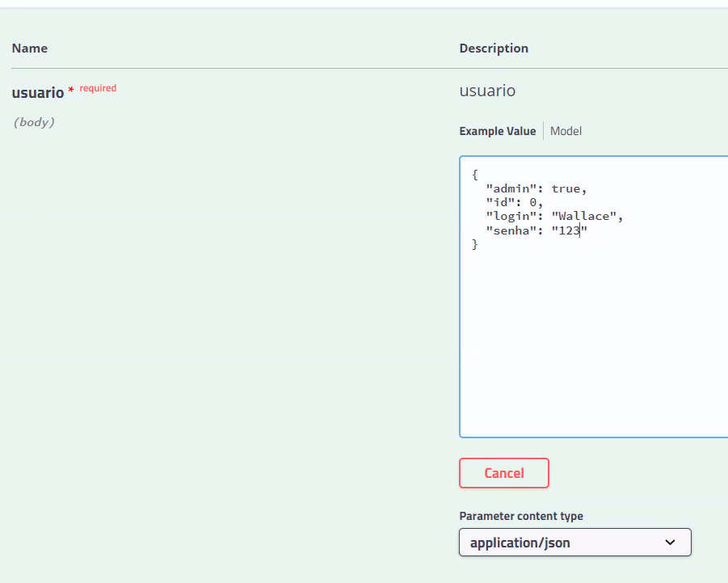Open the Parameter content type dropdown

[574, 542]
